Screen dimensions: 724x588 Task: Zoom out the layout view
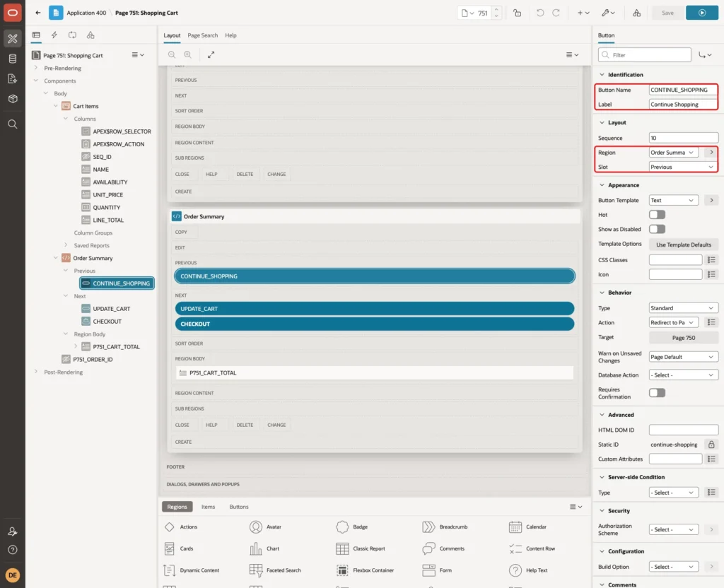(x=172, y=55)
